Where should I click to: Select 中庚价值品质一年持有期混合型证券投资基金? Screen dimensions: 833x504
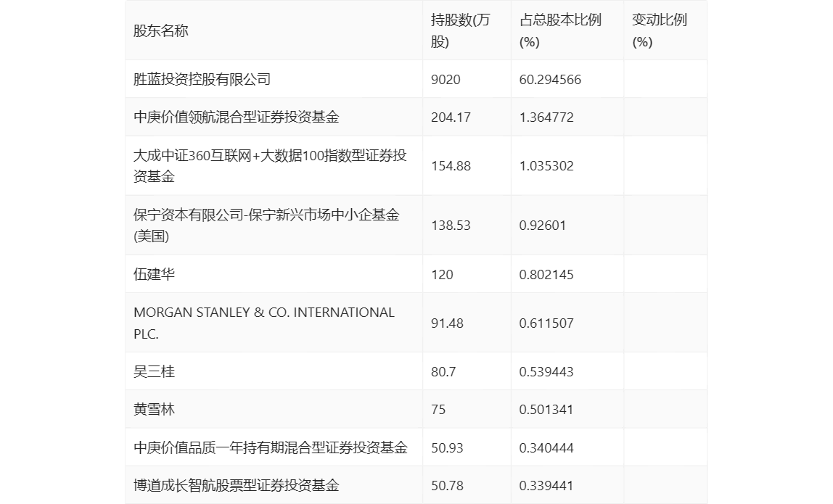tap(271, 447)
